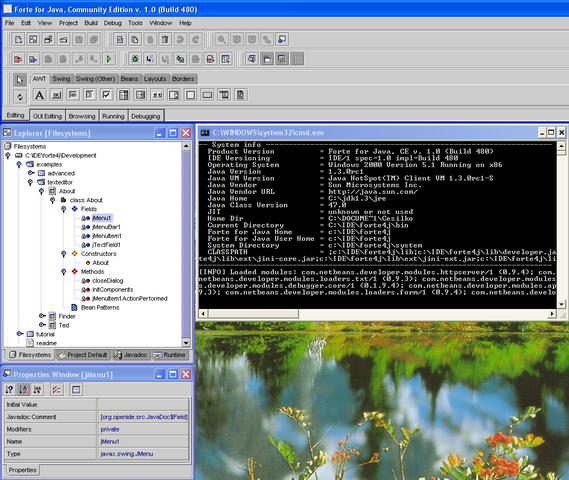
Task: Toggle the pressed third view toolbar button
Action: click(x=282, y=59)
